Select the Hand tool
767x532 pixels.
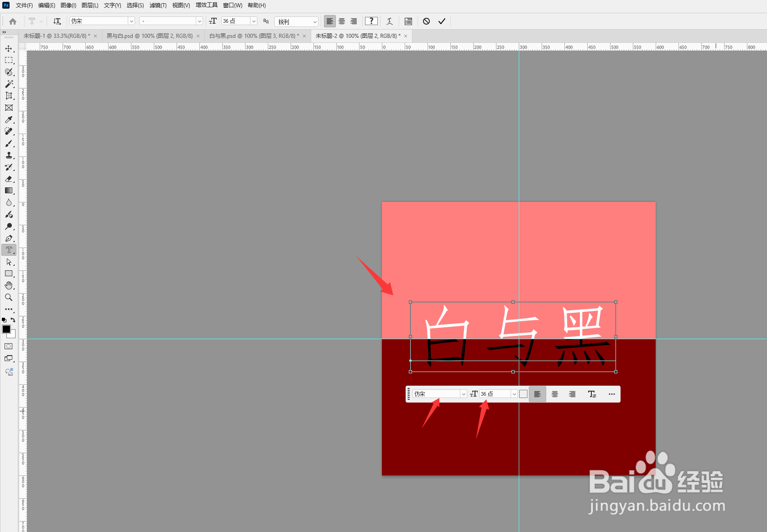tap(9, 285)
